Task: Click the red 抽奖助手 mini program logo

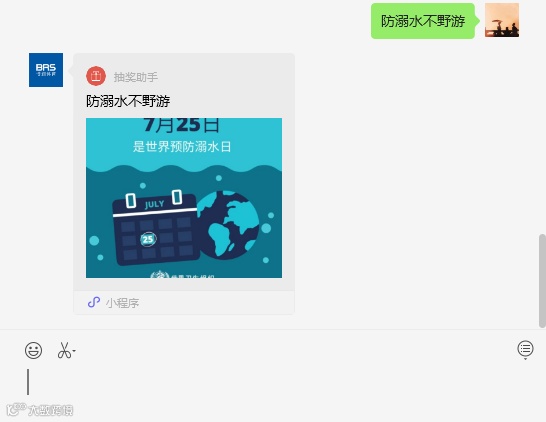Action: pyautogui.click(x=96, y=76)
